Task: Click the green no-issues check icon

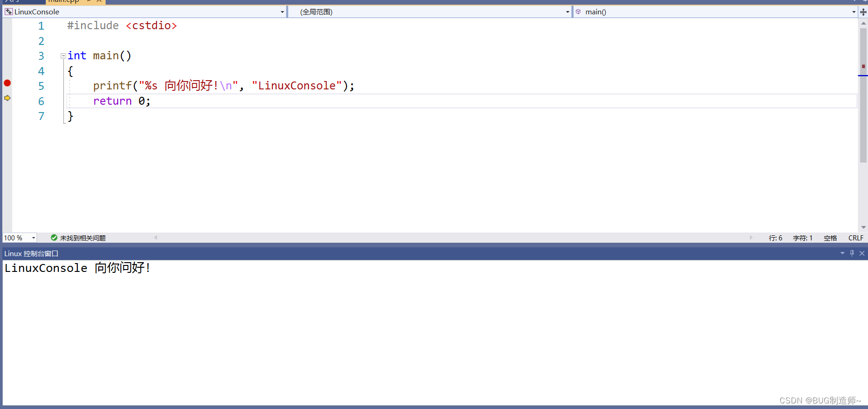Action: coord(54,238)
